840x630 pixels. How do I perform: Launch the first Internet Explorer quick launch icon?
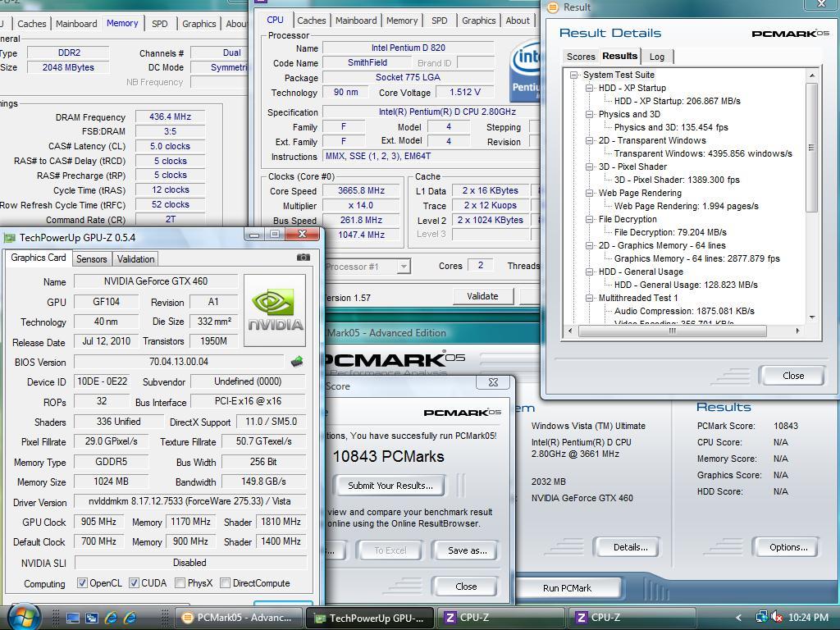[111, 618]
